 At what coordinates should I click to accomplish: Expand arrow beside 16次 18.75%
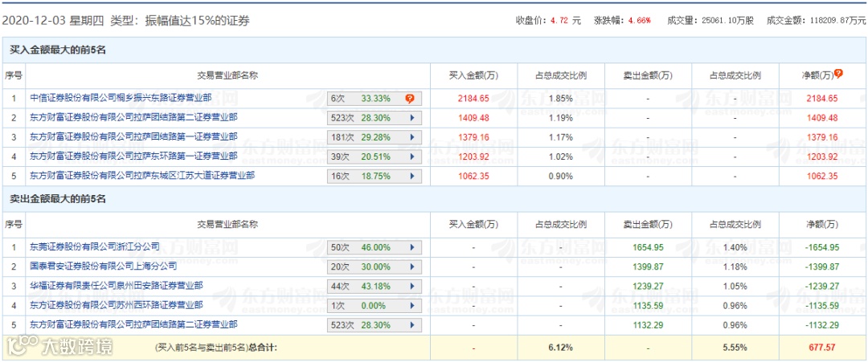click(411, 177)
